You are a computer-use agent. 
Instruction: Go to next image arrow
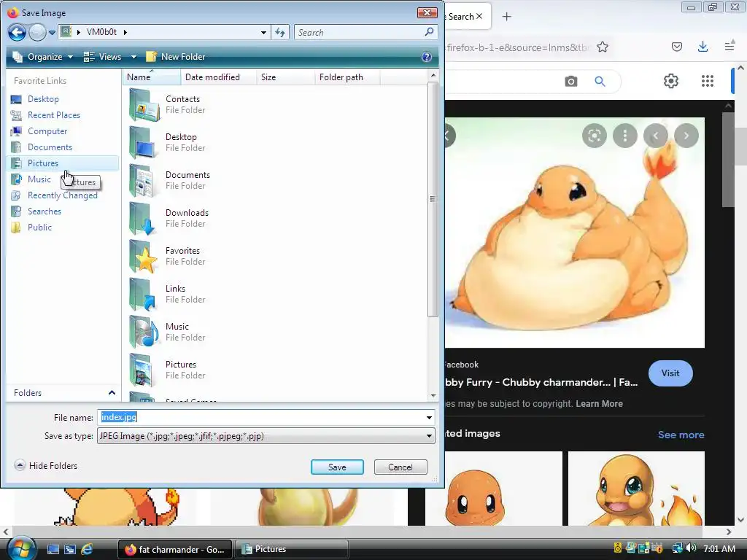click(686, 136)
